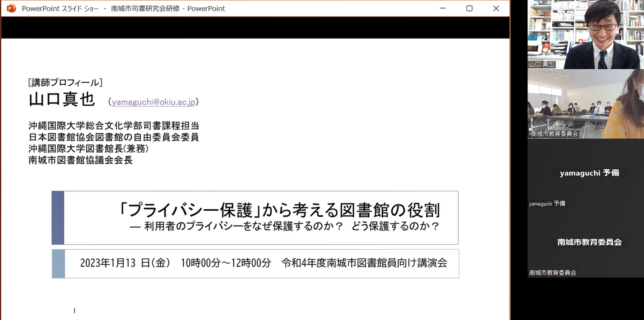Open the yamaguchi@okiu.ac.jp email link
644x320 pixels.
click(x=153, y=102)
